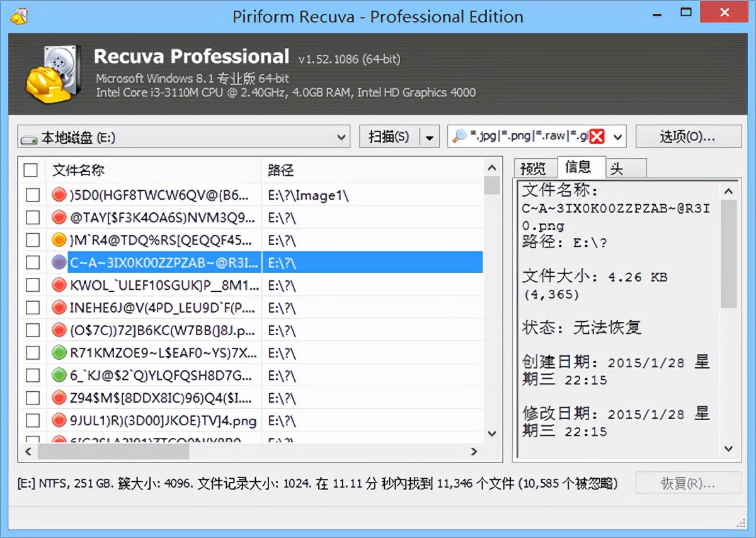756x538 pixels.
Task: Expand the file filter dropdown arrow
Action: point(617,137)
